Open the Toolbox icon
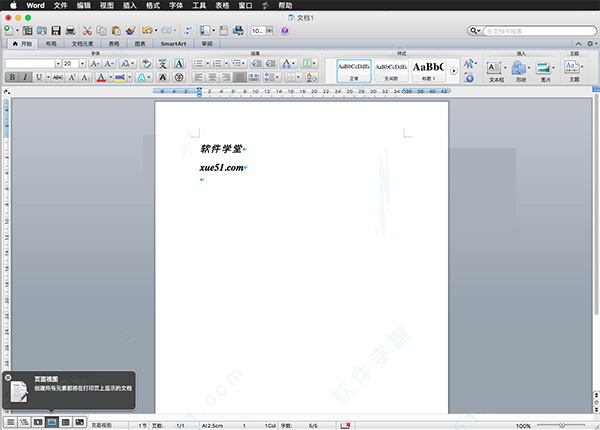The width and height of the screenshot is (600, 430). coord(224,31)
